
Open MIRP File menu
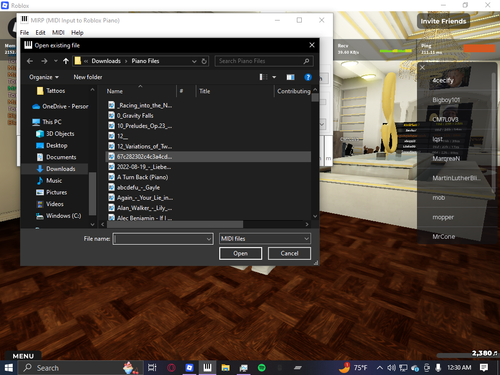point(24,33)
